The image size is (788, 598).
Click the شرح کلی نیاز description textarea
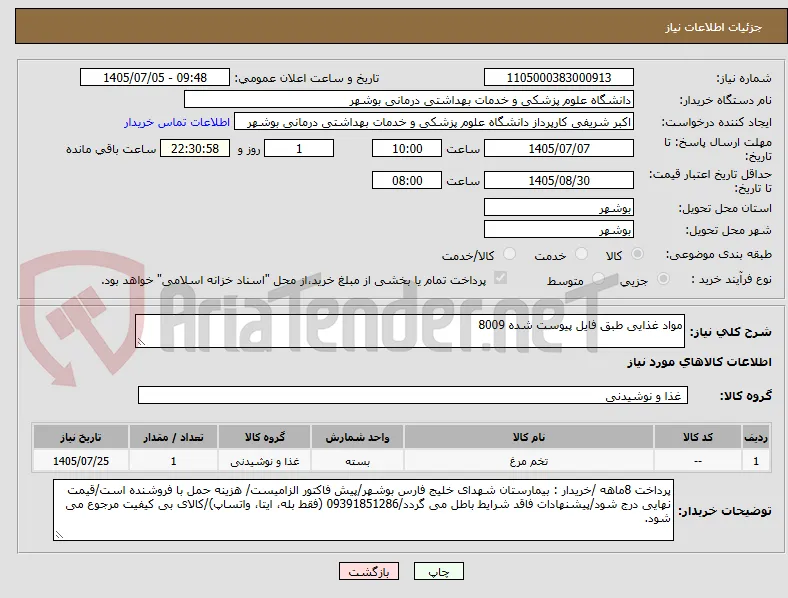coord(410,331)
